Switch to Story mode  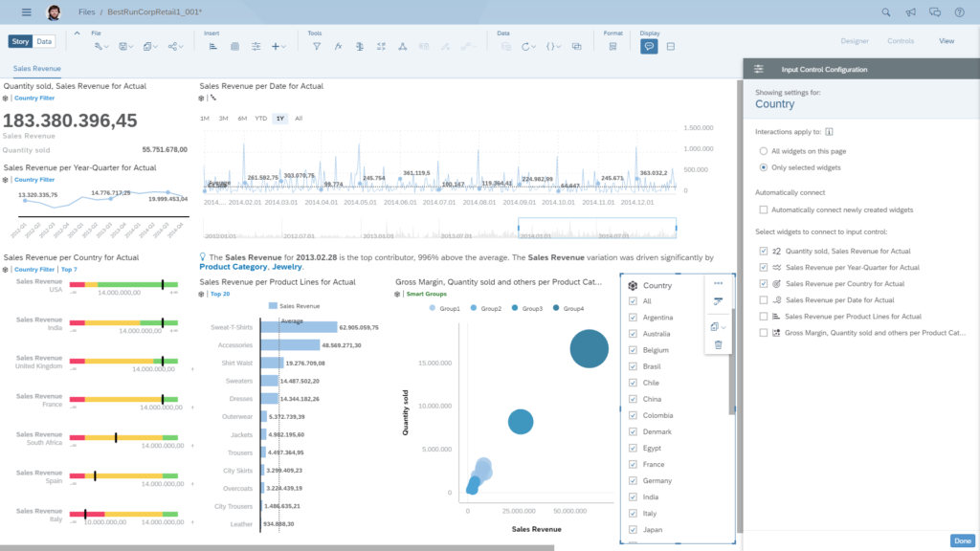(x=20, y=41)
